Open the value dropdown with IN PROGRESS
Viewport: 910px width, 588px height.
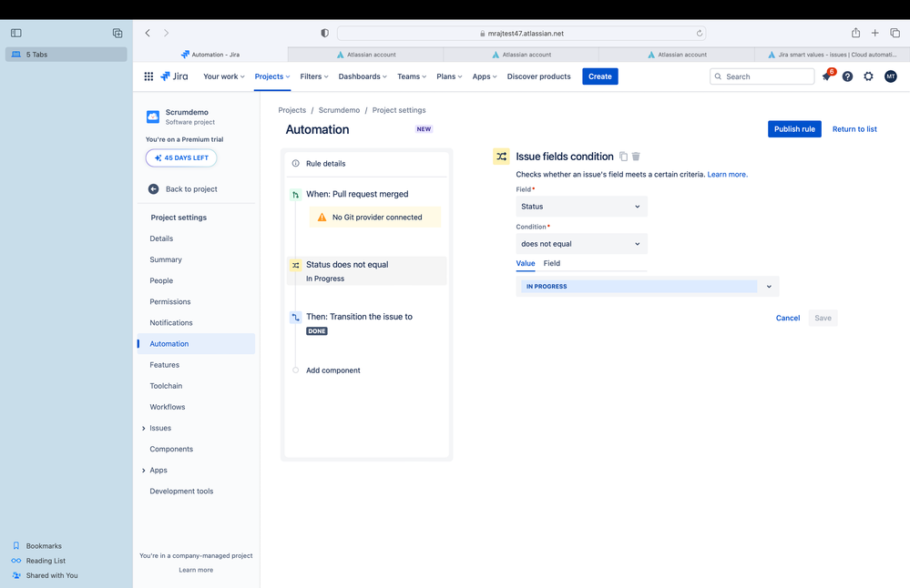647,287
